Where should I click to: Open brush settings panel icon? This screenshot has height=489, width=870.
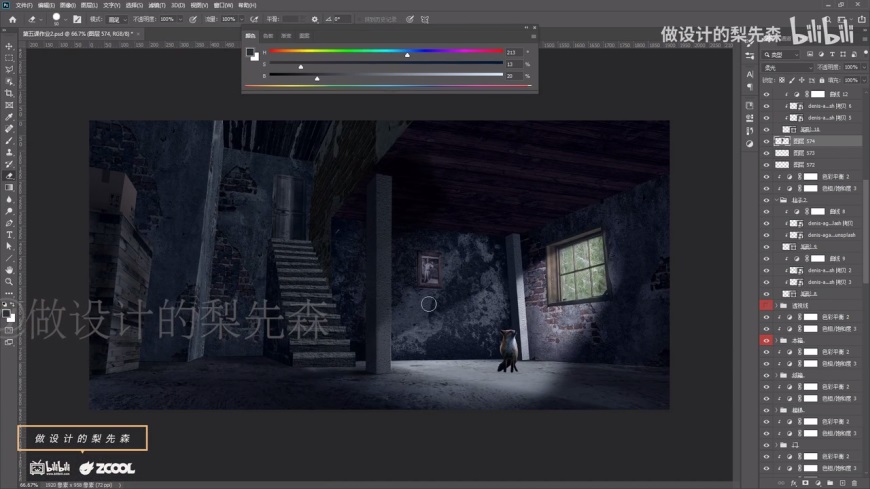coord(77,19)
